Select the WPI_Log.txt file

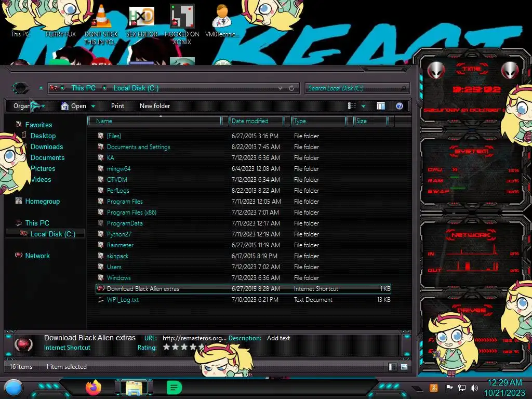tap(123, 300)
